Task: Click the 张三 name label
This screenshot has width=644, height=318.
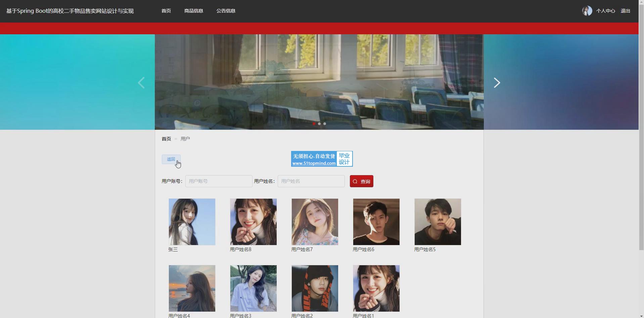Action: [173, 250]
